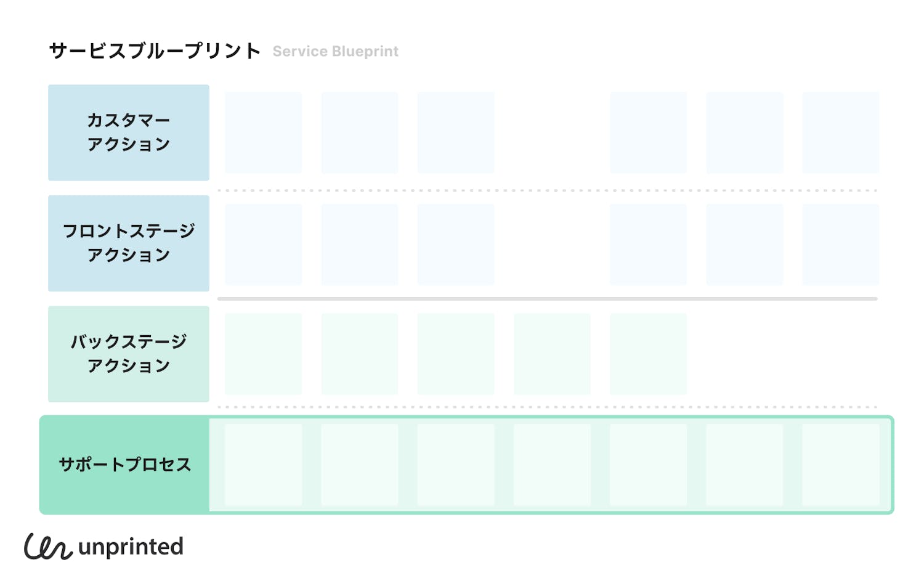Click fifth card in バックステージアクション row
Viewport: 924px width, 578px height.
648,354
